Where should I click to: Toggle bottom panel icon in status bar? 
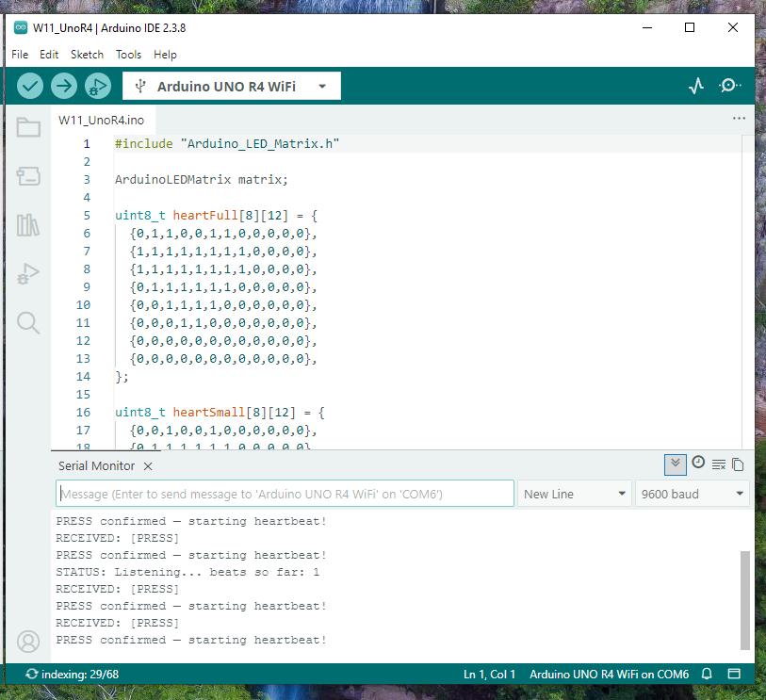[734, 675]
